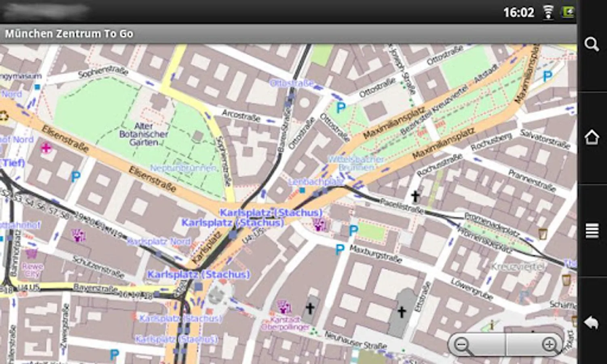The width and height of the screenshot is (607, 364).
Task: Tap the battery status icon
Action: point(568,12)
